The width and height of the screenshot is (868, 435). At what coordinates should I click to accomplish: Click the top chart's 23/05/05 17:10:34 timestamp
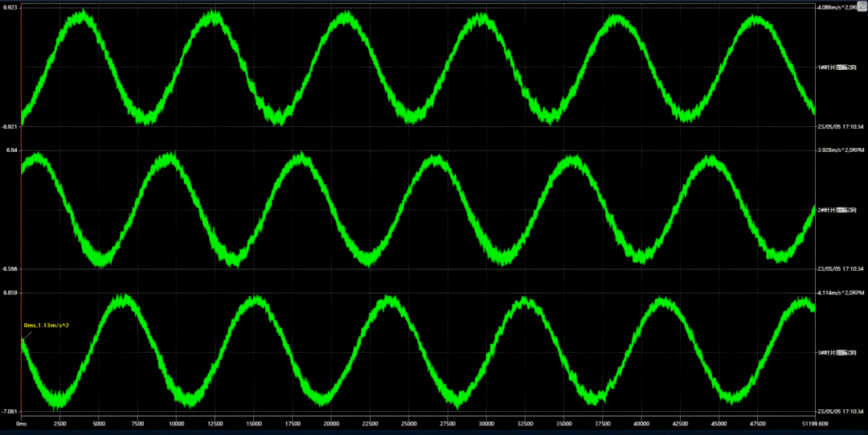(x=841, y=126)
